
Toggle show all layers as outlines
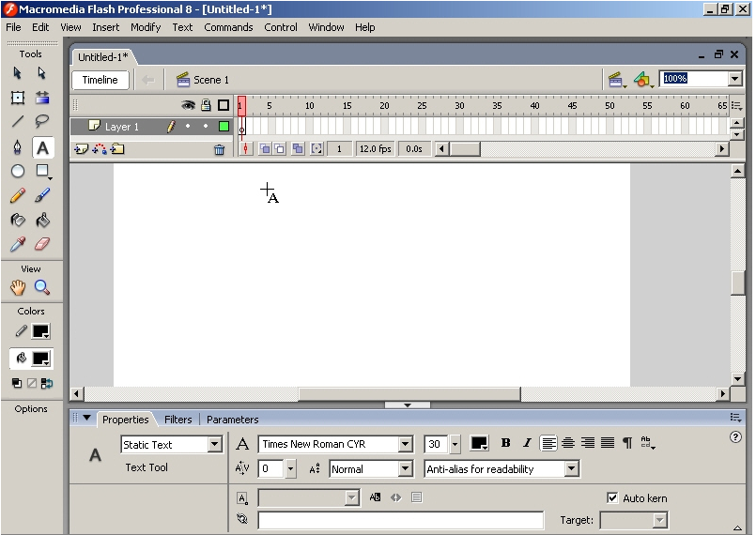point(224,105)
